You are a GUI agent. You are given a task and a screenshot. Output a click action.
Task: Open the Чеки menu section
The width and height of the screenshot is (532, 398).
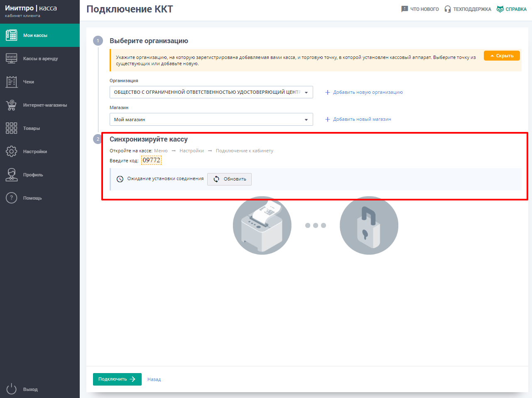[x=40, y=82]
